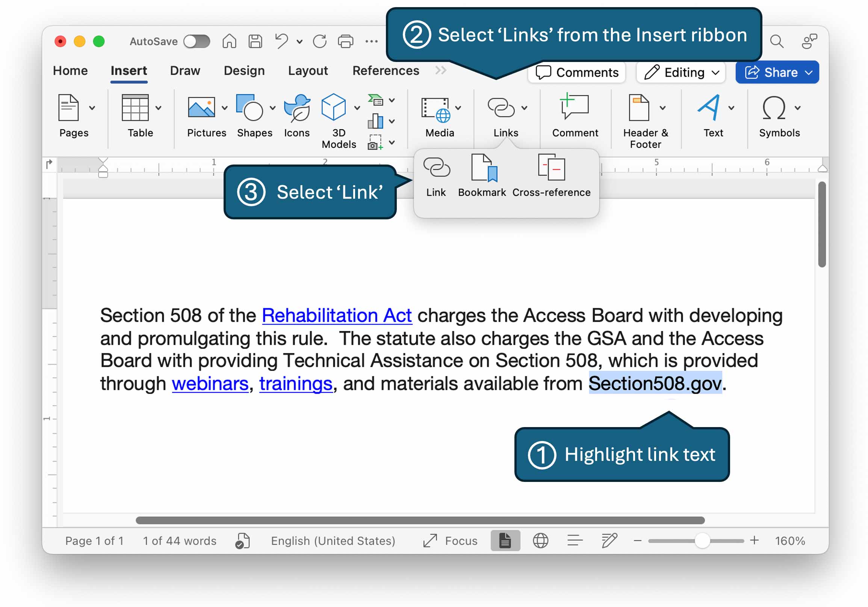Click the zoom in plus button
The image size is (868, 607).
pos(754,541)
